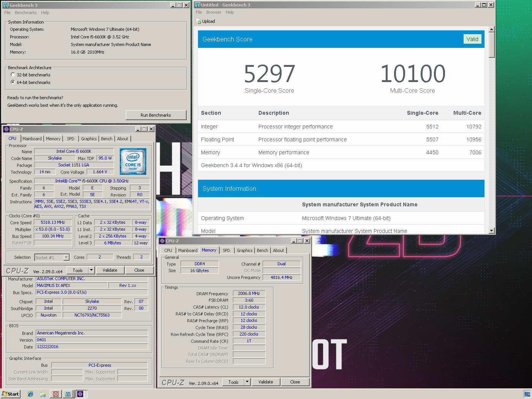Switch to Geekbench via its taskbar icon

68,394
